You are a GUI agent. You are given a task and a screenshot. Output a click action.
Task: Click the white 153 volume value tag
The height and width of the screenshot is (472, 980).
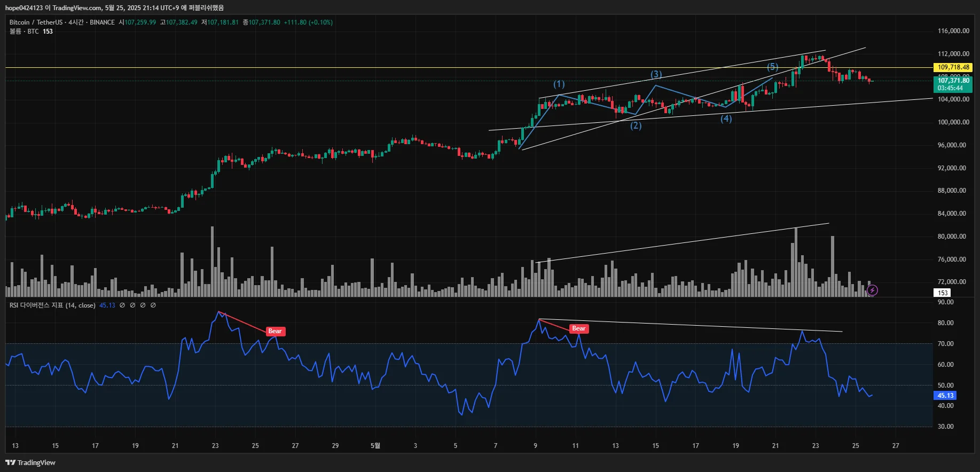point(943,293)
